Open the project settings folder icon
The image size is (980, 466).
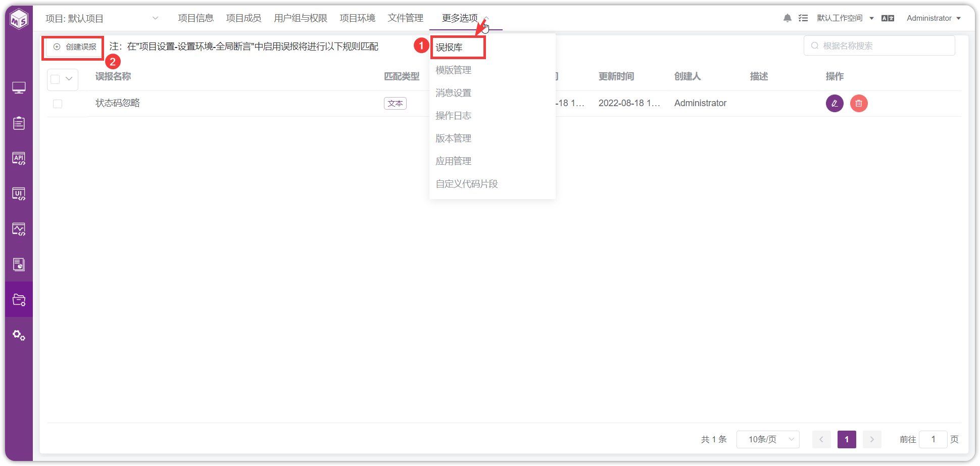pos(19,300)
